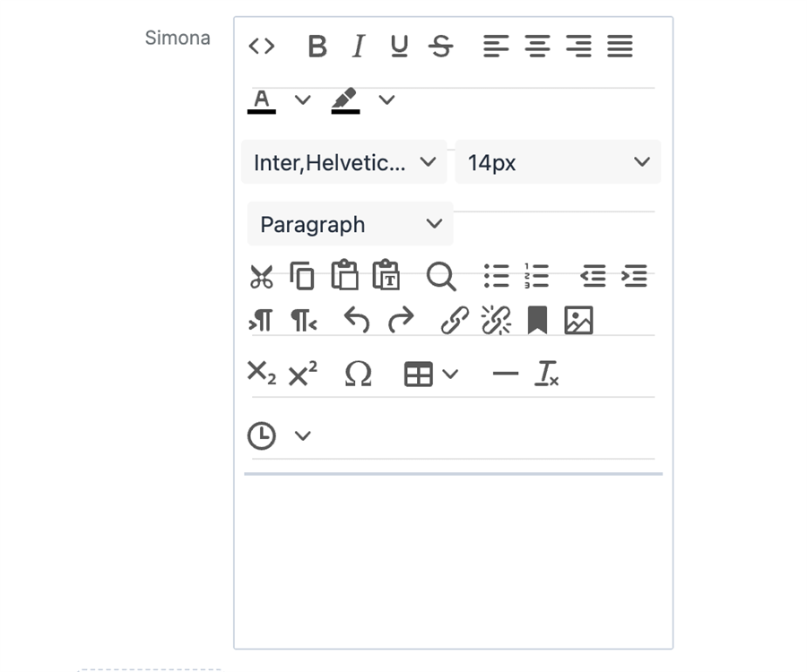The width and height of the screenshot is (807, 672).
Task: Toggle italic text style
Action: click(x=358, y=46)
